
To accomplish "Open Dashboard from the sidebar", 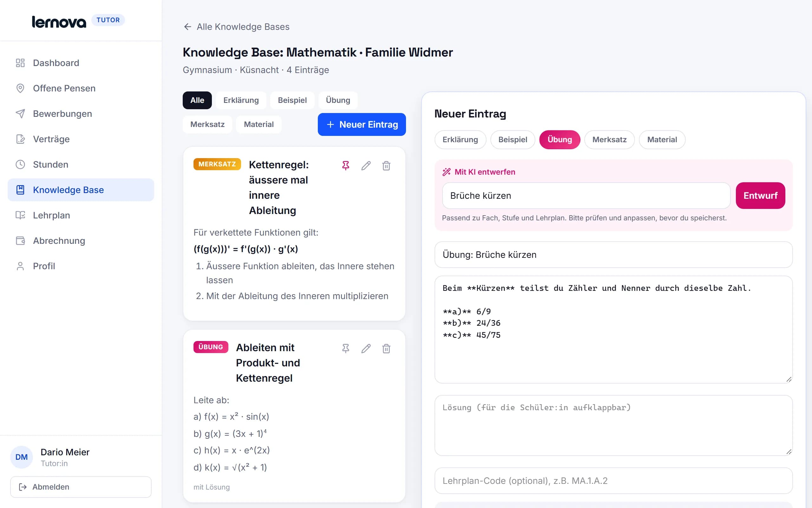I will tap(81, 63).
